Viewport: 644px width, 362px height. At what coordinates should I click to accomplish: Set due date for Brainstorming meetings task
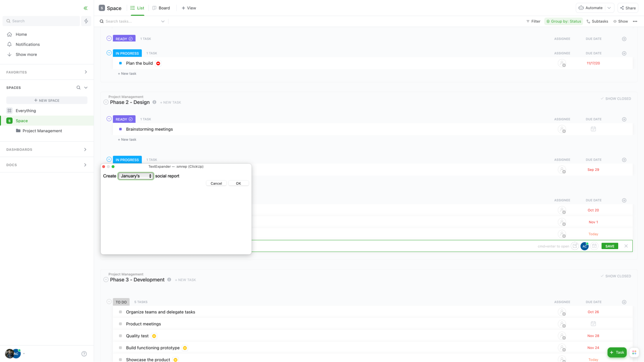593,129
